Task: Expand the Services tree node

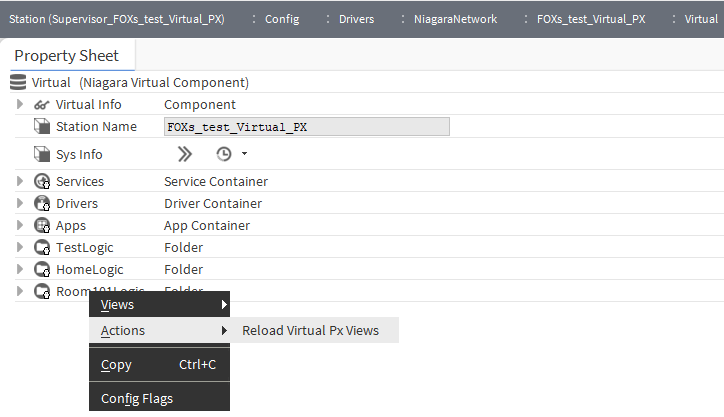Action: tap(20, 182)
